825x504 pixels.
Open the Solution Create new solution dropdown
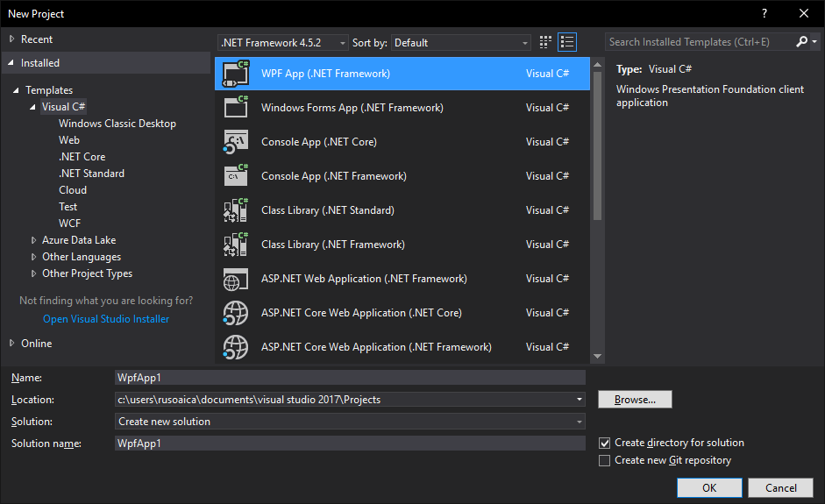350,422
